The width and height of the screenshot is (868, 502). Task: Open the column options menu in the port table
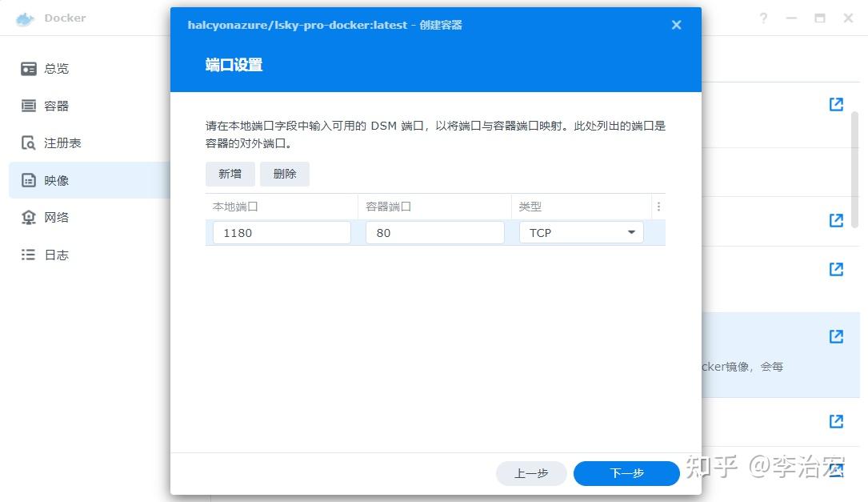658,206
